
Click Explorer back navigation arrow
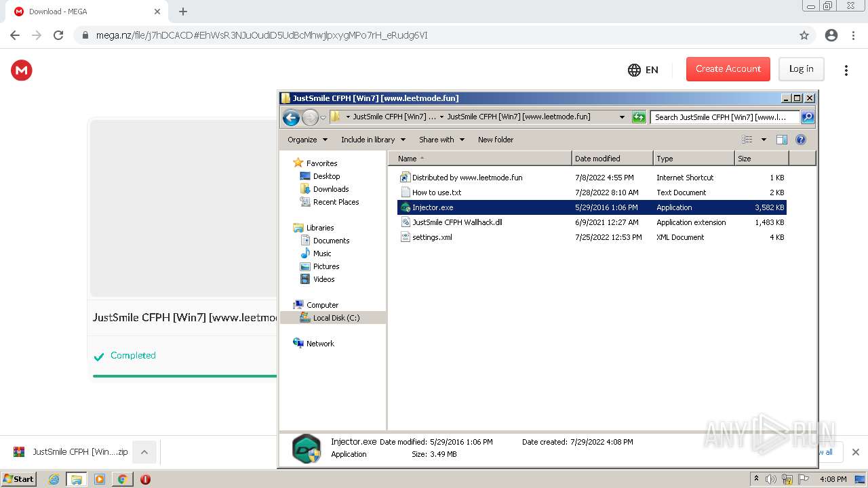pyautogui.click(x=292, y=117)
